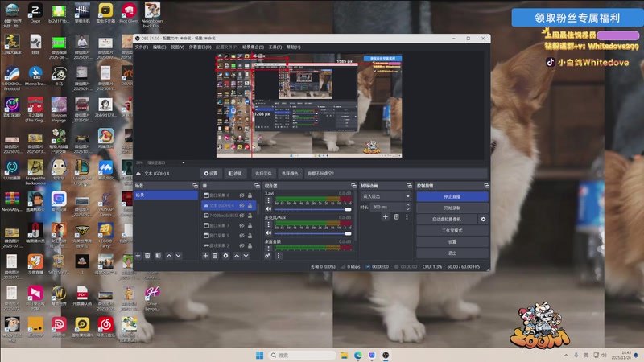644x362 pixels.
Task: Toggle visibility of 窗口采集 9 source
Action: 242,236
